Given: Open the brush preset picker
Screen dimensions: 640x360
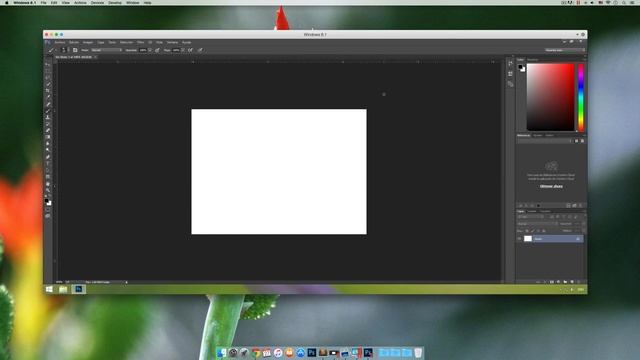Looking at the screenshot, I should click(64, 50).
